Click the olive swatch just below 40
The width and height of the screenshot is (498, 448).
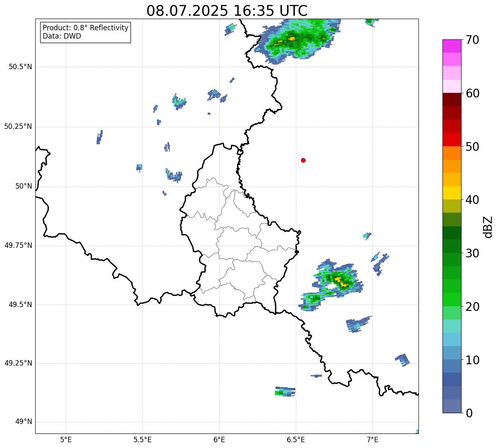tap(452, 206)
